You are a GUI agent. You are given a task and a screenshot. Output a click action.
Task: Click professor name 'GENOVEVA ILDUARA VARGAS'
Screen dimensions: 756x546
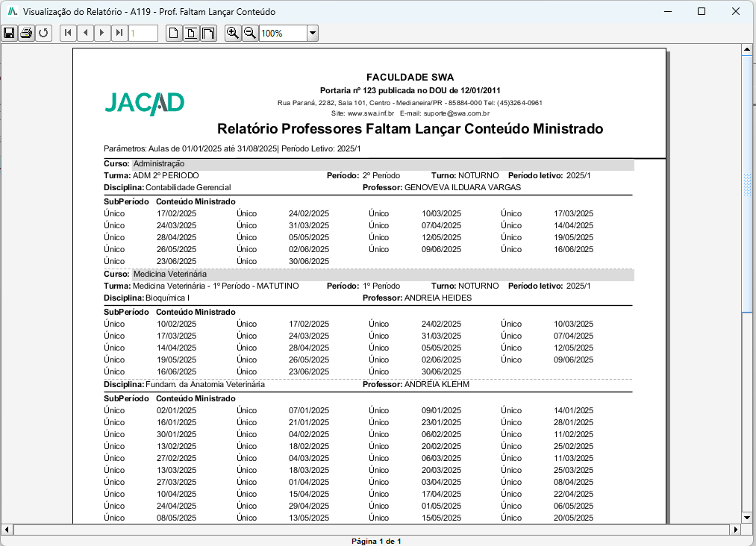point(463,187)
